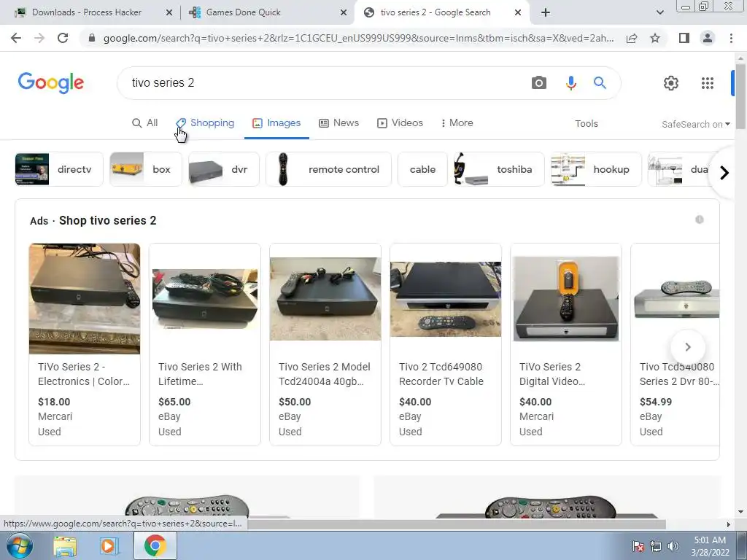747x560 pixels.
Task: Show more shopping ads with carousel arrow
Action: (687, 347)
